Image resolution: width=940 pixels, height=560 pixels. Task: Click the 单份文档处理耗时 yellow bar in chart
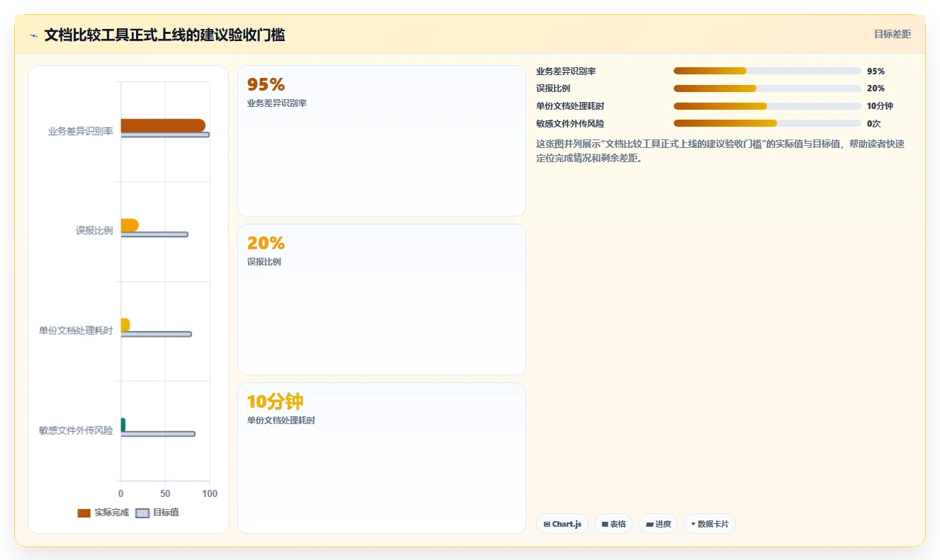click(x=125, y=325)
